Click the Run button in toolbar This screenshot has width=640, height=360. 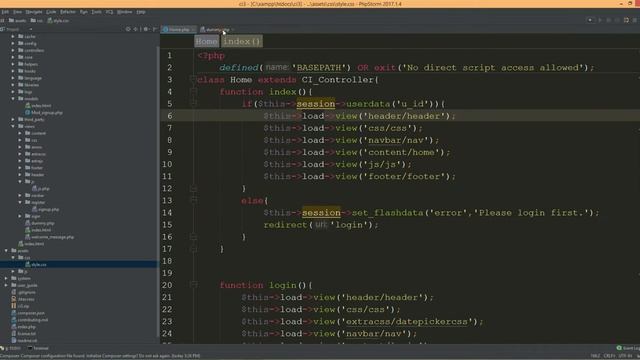click(x=600, y=20)
